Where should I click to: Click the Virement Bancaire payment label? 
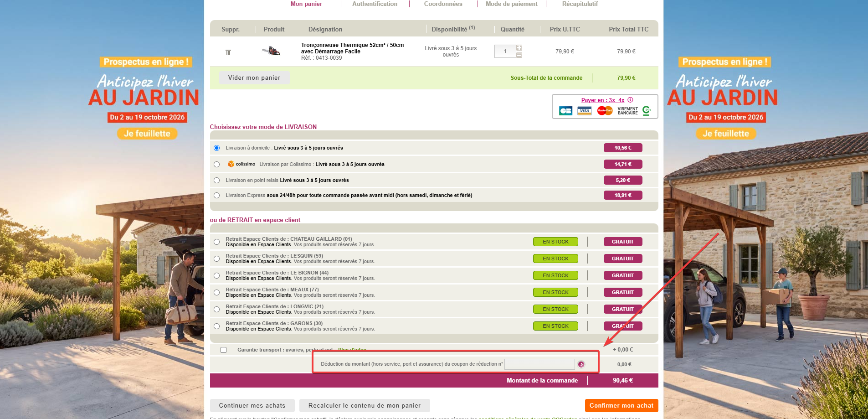click(628, 111)
